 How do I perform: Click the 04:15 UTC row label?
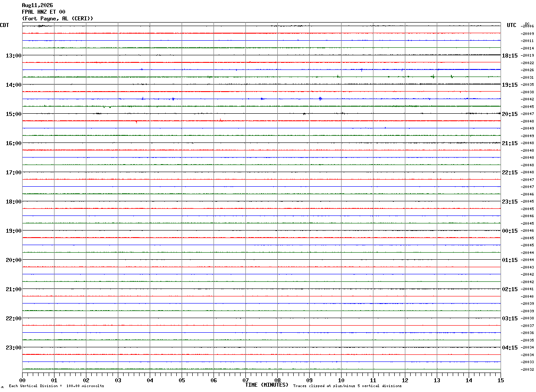click(x=510, y=348)
